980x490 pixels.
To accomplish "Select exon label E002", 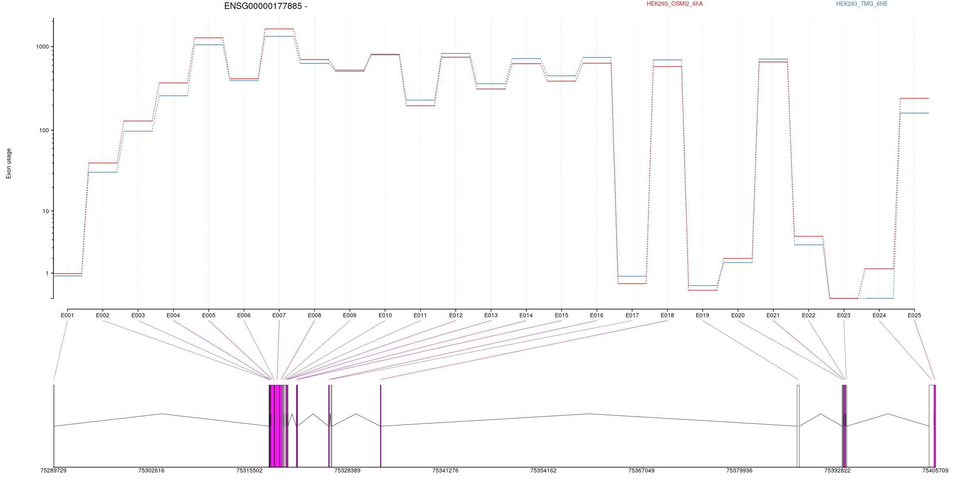I will pos(102,315).
